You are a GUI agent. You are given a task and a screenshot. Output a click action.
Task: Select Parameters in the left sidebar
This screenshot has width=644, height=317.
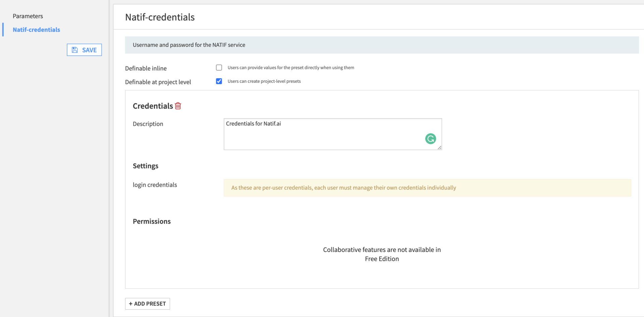(x=28, y=16)
